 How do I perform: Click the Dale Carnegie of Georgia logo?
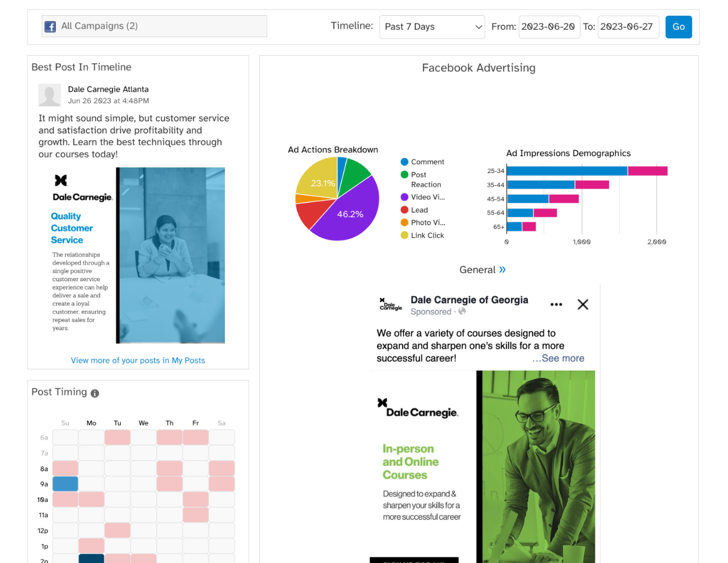click(391, 304)
